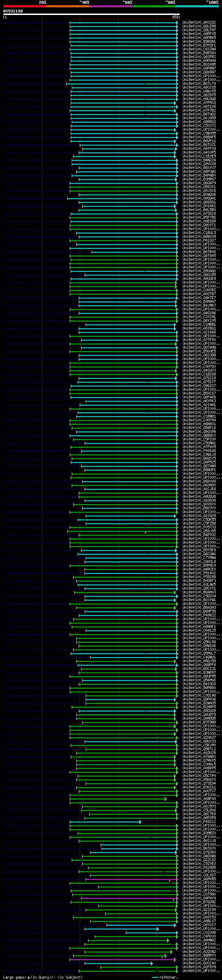Click the UniRef100_A2F8Y8 label

tap(199, 967)
